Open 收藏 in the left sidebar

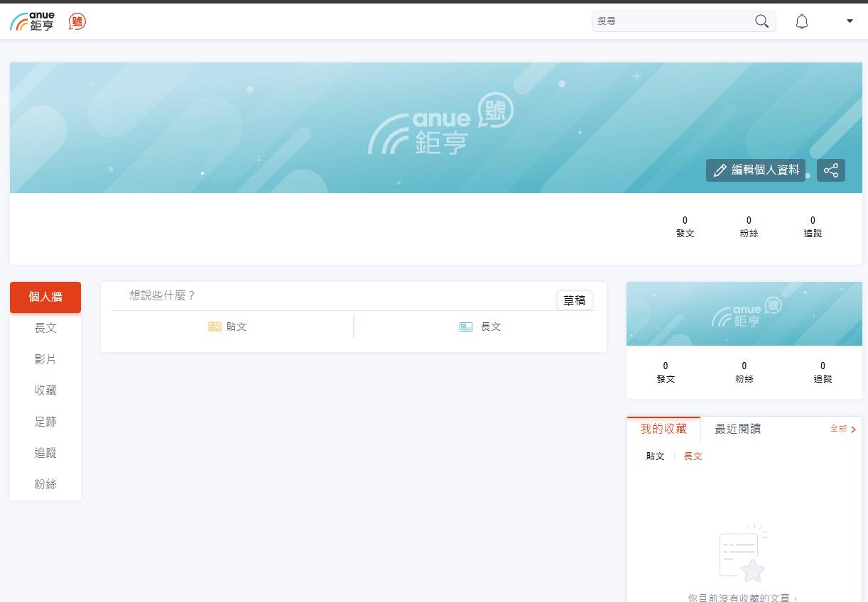click(x=45, y=390)
